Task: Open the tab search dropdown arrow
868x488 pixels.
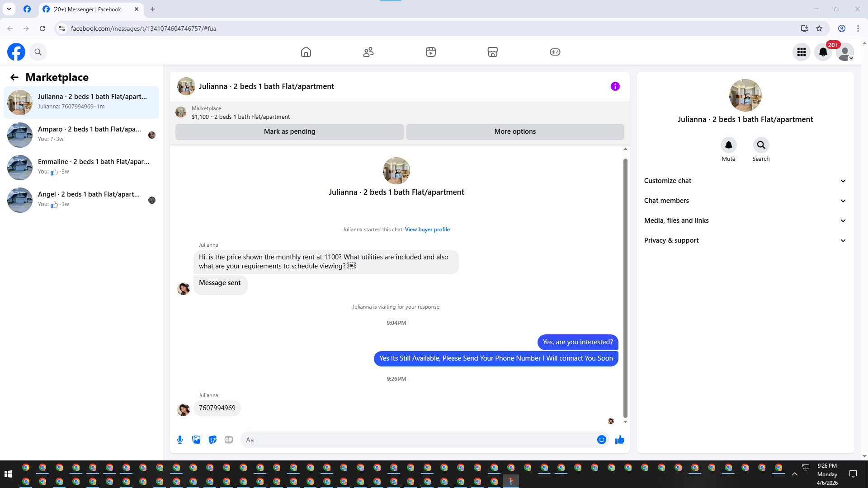Action: tap(9, 9)
